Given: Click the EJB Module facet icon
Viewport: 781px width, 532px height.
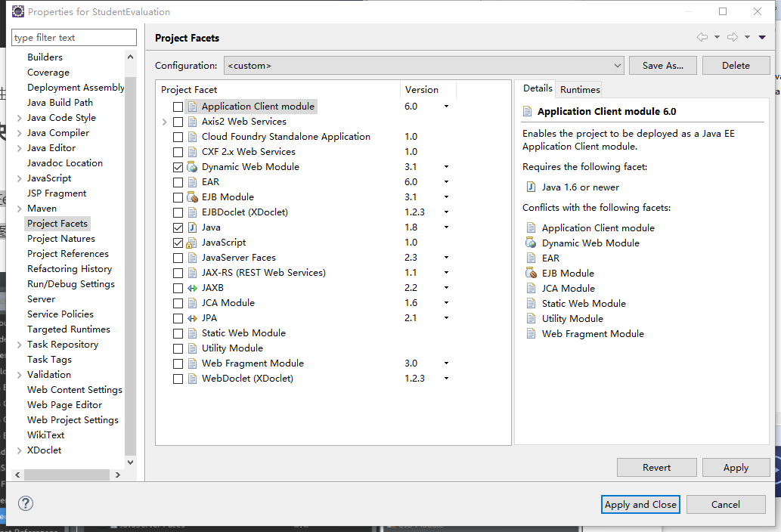Looking at the screenshot, I should point(192,197).
